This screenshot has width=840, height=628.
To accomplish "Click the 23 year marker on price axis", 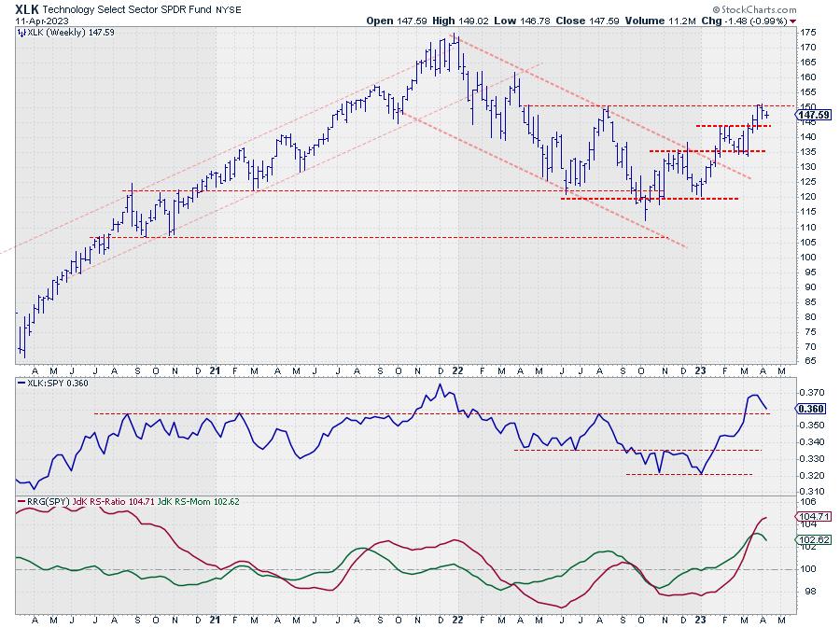I will click(x=701, y=370).
